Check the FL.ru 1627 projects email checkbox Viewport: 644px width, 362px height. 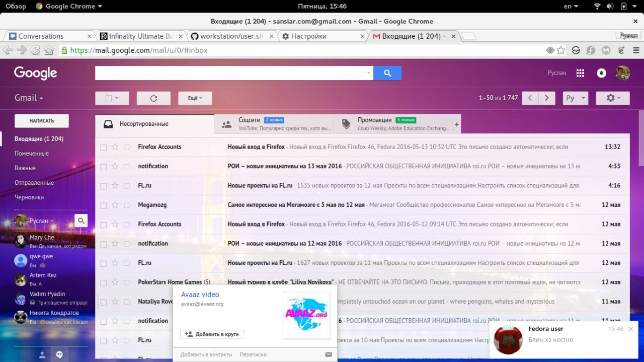click(103, 263)
